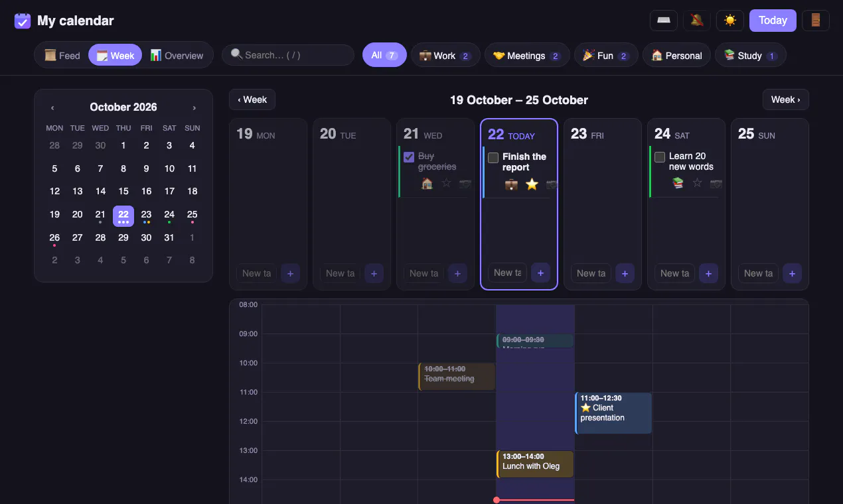Go to next month in mini calendar

[194, 107]
